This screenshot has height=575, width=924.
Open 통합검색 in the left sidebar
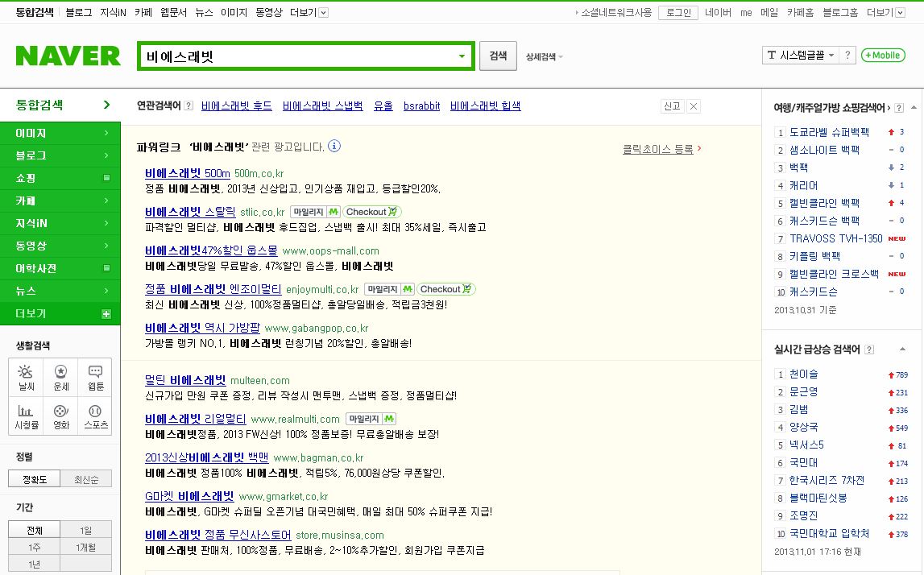[x=60, y=105]
